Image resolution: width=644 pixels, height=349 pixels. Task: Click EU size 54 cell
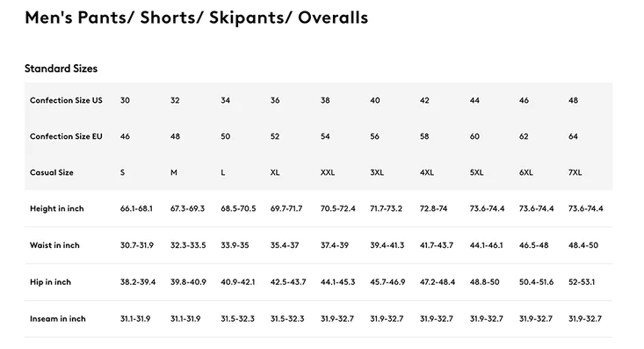(325, 136)
